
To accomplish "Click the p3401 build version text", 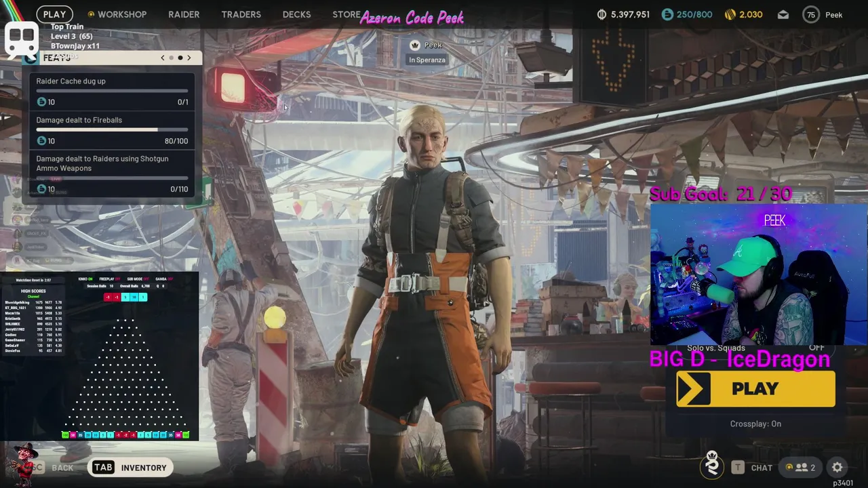I will click(843, 483).
